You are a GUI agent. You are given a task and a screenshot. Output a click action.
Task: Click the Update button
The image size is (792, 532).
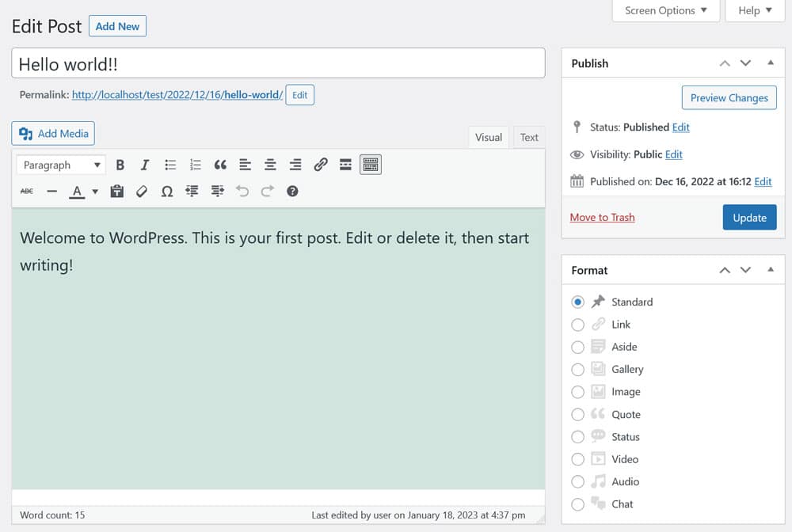pos(749,218)
